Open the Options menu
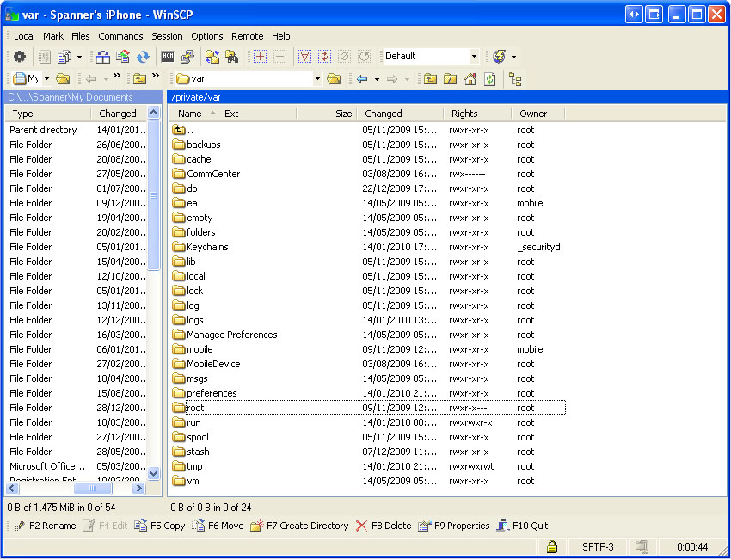This screenshot has width=731, height=560. click(207, 36)
